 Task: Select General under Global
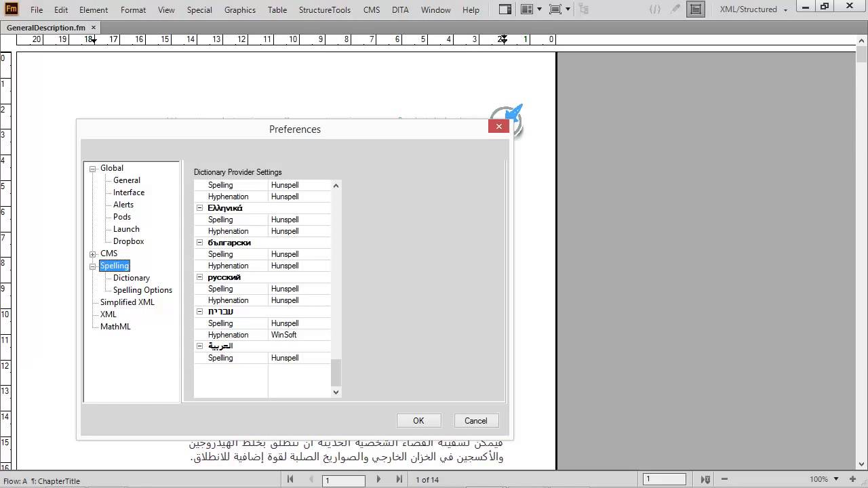(127, 180)
